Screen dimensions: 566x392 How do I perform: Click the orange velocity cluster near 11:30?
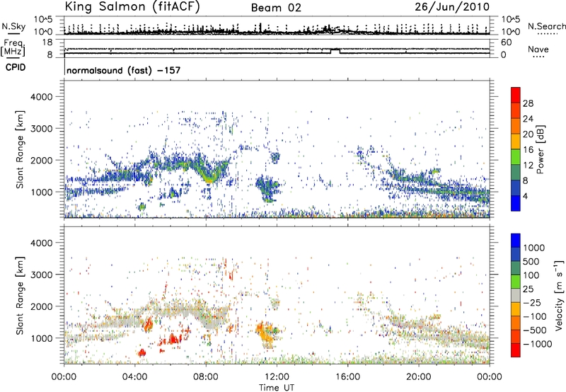point(265,334)
